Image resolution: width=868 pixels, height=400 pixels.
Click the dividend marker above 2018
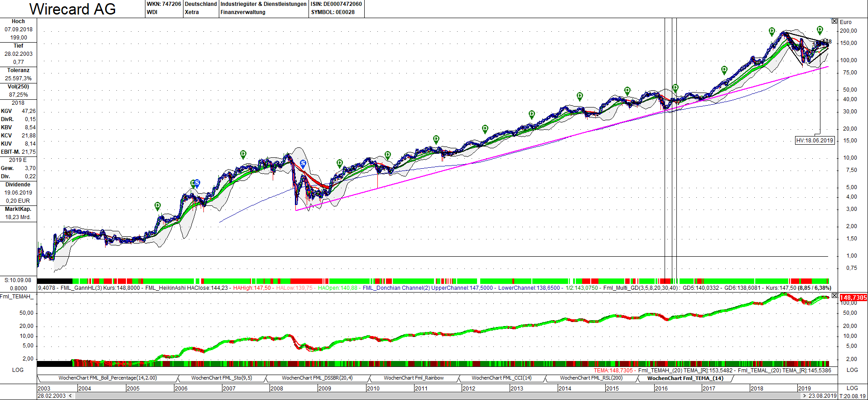(x=772, y=32)
